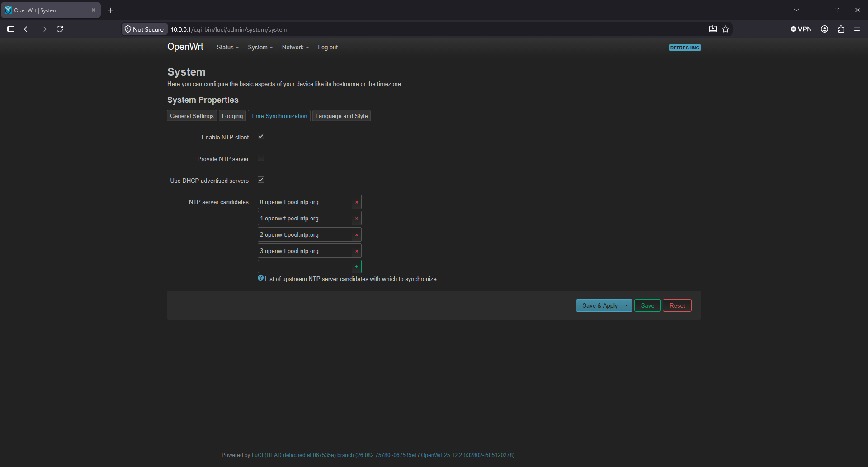Viewport: 868px width, 467px height.
Task: Open the tab list chevron
Action: [x=797, y=10]
